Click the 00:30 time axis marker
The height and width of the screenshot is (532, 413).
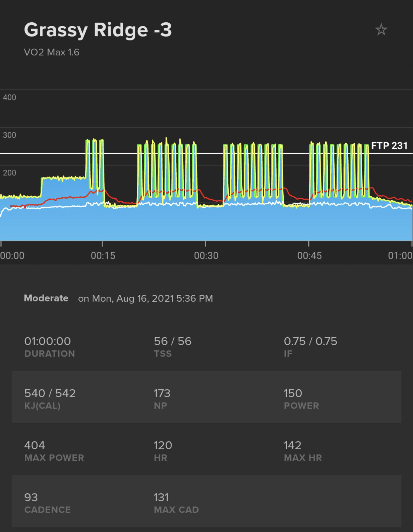pyautogui.click(x=206, y=255)
